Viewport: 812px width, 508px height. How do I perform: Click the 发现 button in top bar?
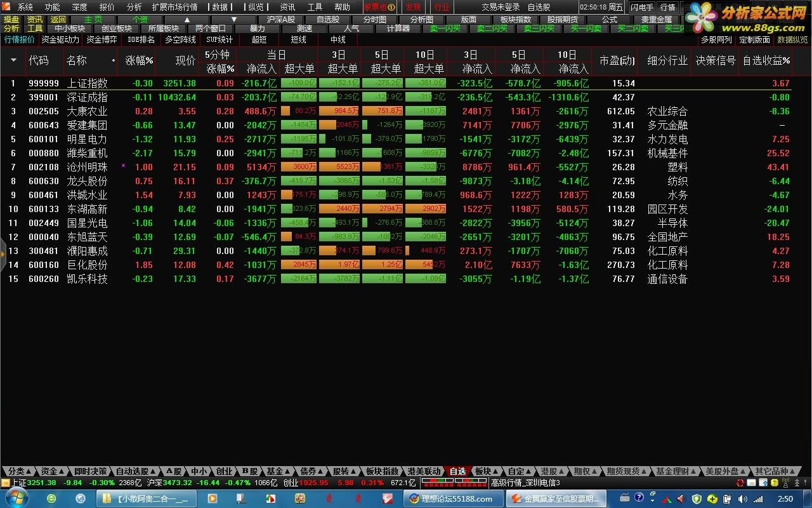(413, 8)
